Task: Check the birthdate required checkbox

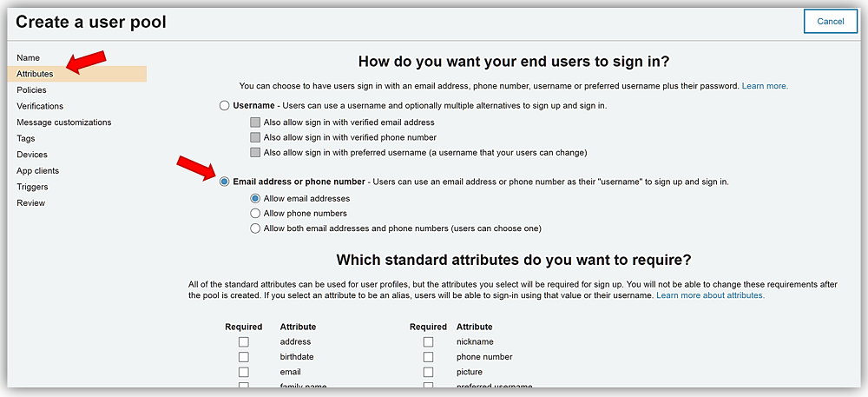Action: [x=244, y=357]
